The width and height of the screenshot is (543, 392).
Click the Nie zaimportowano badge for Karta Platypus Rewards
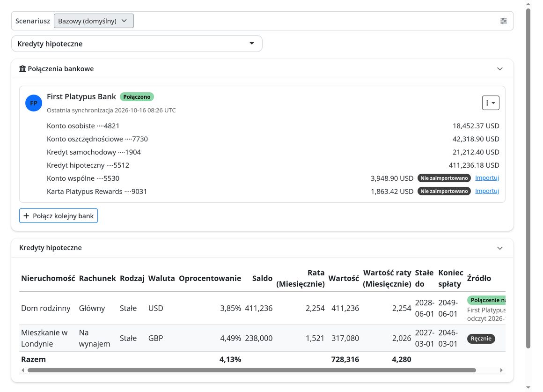(444, 192)
